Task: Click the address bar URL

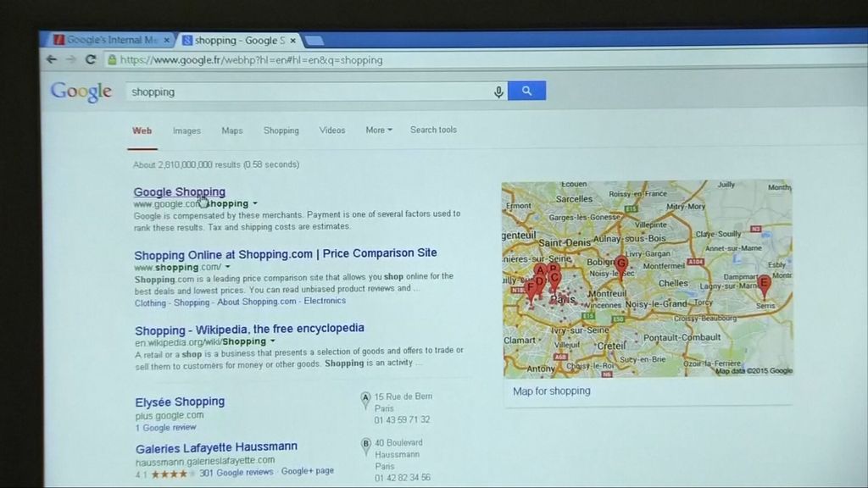Action: [x=251, y=60]
